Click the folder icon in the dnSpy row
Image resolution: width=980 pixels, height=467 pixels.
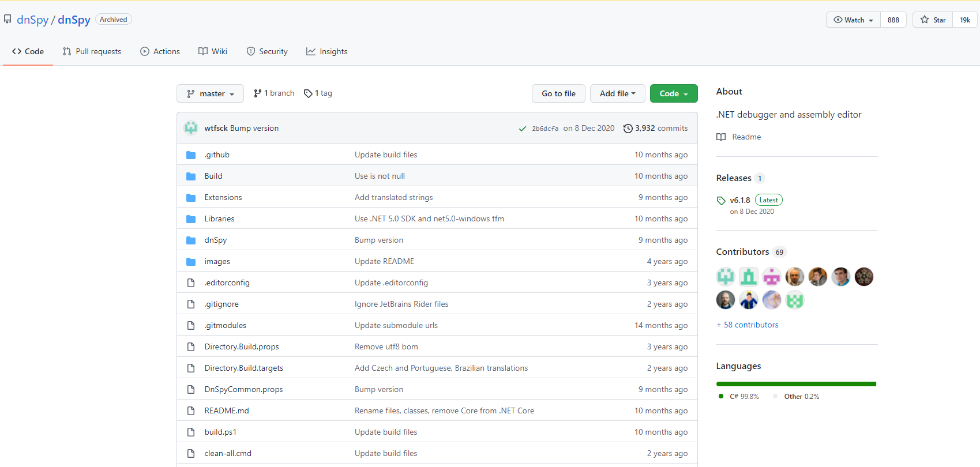[191, 240]
